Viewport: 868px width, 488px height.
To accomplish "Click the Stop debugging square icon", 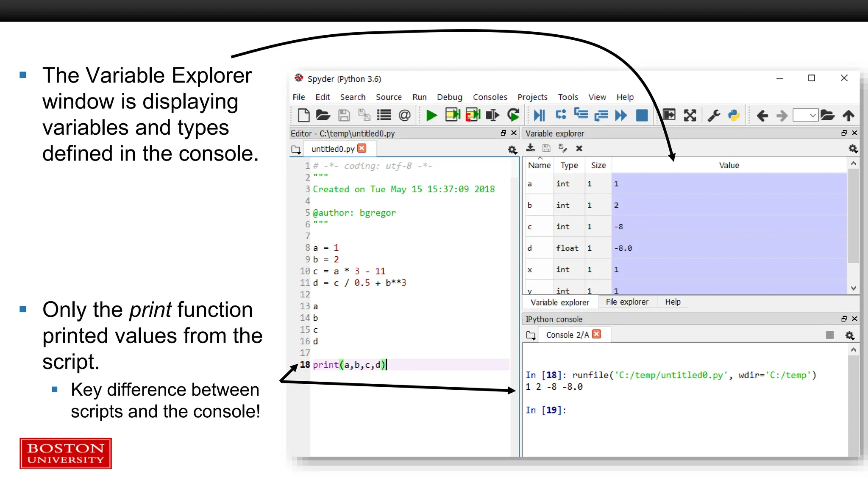I will coord(642,115).
